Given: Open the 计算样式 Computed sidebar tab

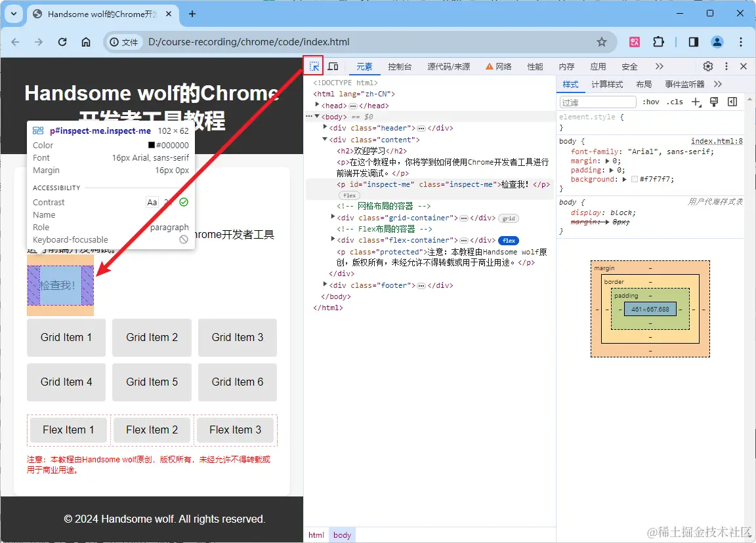Looking at the screenshot, I should (607, 85).
